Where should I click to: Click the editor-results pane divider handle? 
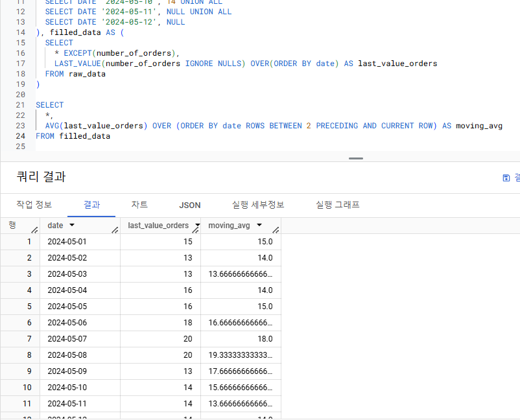click(x=356, y=158)
